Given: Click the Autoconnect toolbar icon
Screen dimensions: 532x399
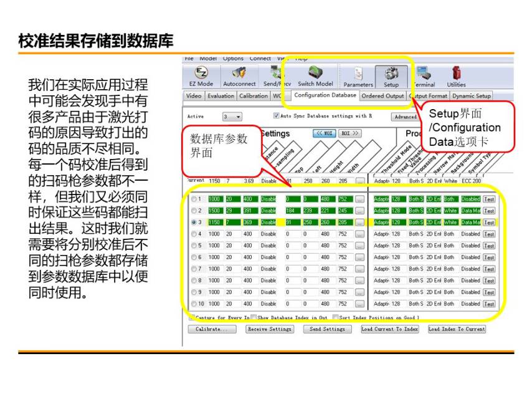Looking at the screenshot, I should tap(239, 77).
